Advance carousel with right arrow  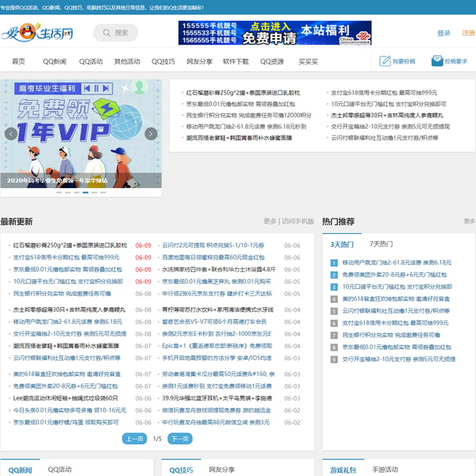click(152, 134)
